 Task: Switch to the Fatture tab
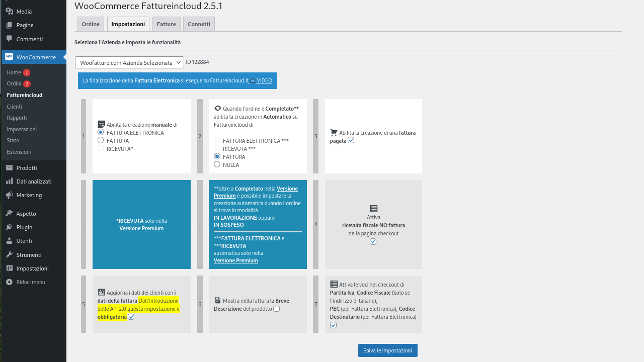166,24
